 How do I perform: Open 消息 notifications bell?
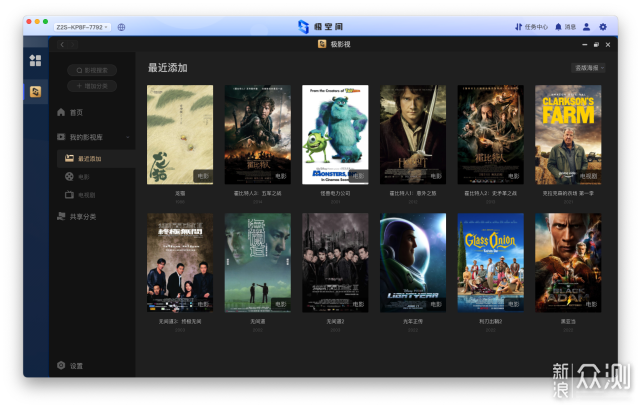565,27
